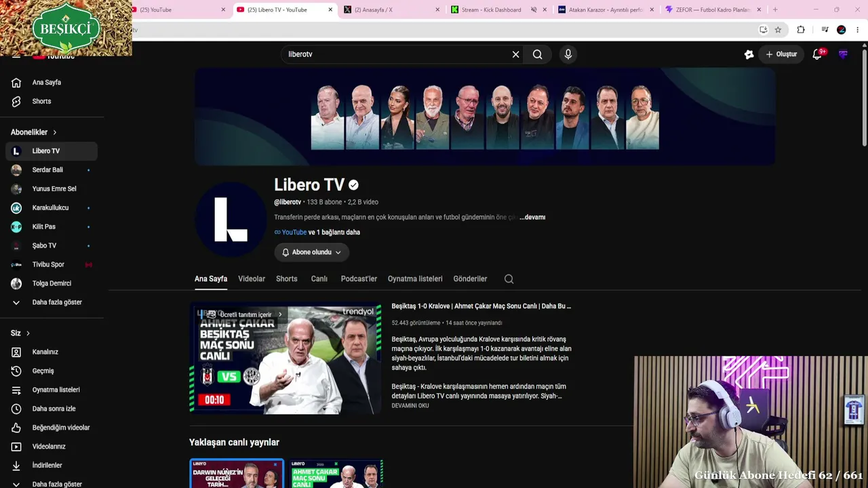Click the magnifier search button
868x488 pixels.
(538, 54)
